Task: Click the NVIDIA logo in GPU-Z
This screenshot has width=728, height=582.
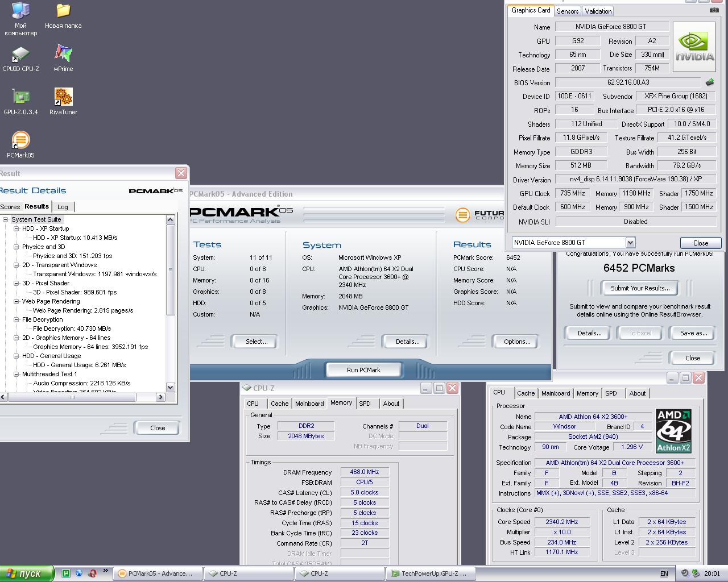Action: [694, 47]
